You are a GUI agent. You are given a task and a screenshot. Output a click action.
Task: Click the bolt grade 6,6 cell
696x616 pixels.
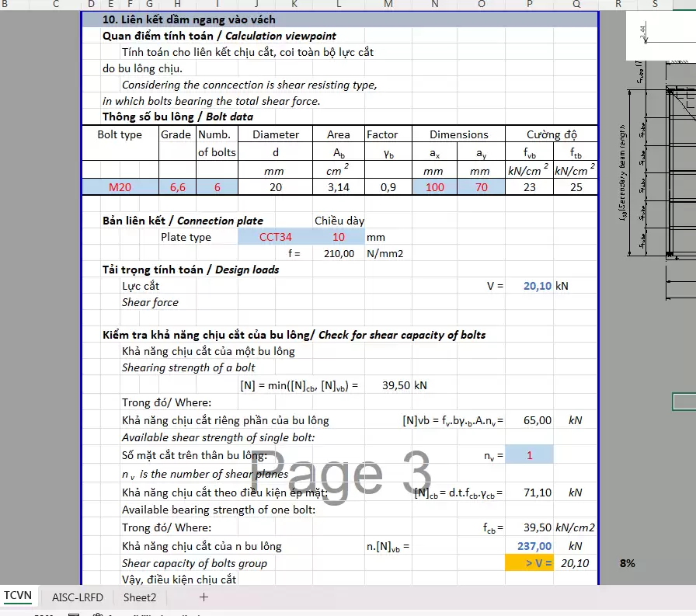[177, 187]
